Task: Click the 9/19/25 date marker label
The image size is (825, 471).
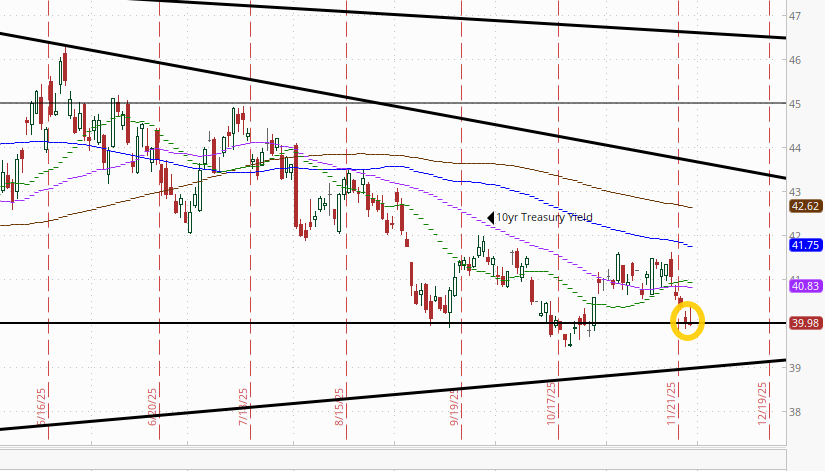Action: pos(455,407)
